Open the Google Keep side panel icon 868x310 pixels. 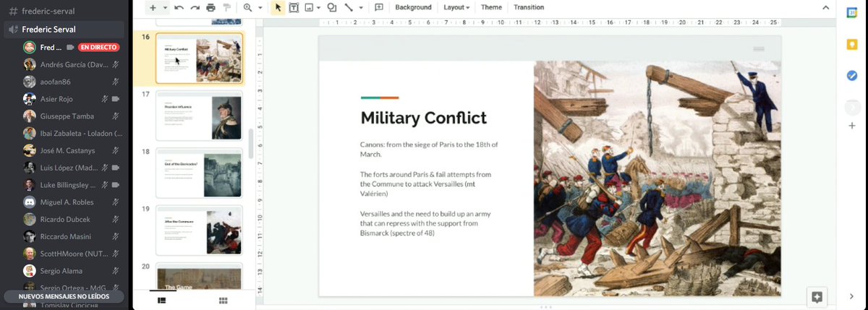851,44
